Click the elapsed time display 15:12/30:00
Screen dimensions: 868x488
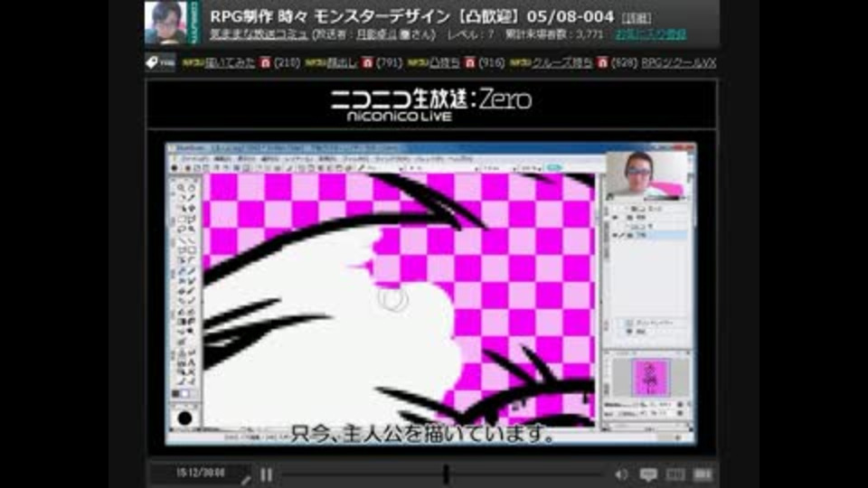point(201,473)
